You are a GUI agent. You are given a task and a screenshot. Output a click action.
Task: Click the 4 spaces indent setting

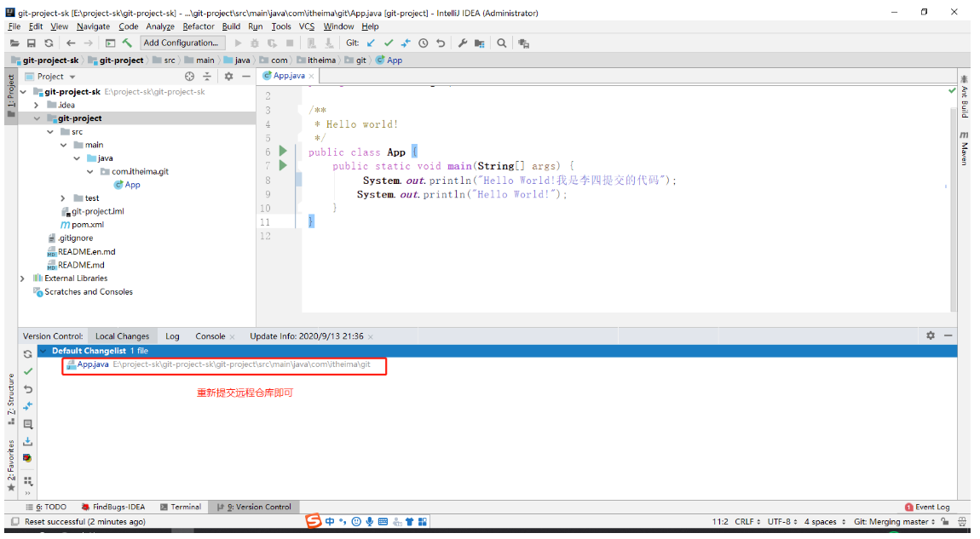click(824, 521)
